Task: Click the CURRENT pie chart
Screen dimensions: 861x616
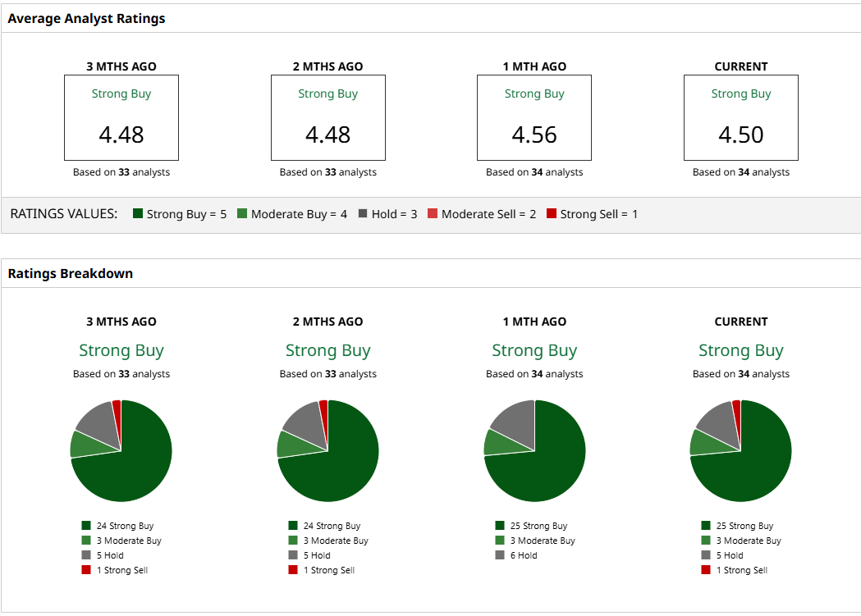Action: pyautogui.click(x=740, y=451)
